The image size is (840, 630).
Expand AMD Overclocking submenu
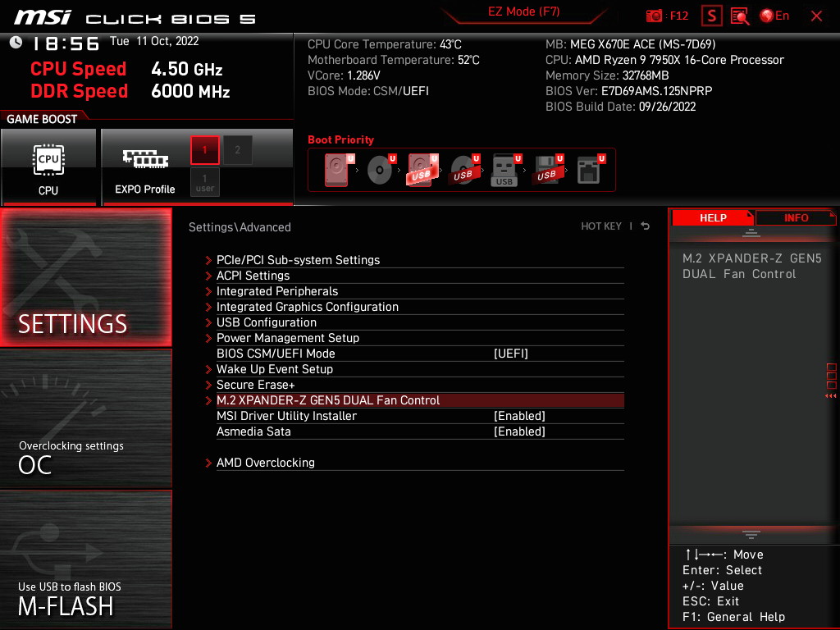point(415,463)
